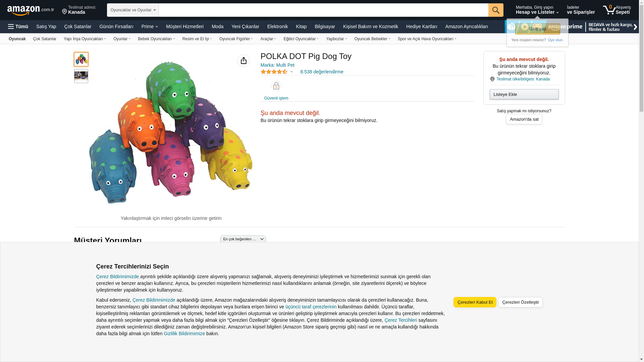Open the Marka: Multi Pet link
This screenshot has height=362, width=644.
[x=277, y=65]
